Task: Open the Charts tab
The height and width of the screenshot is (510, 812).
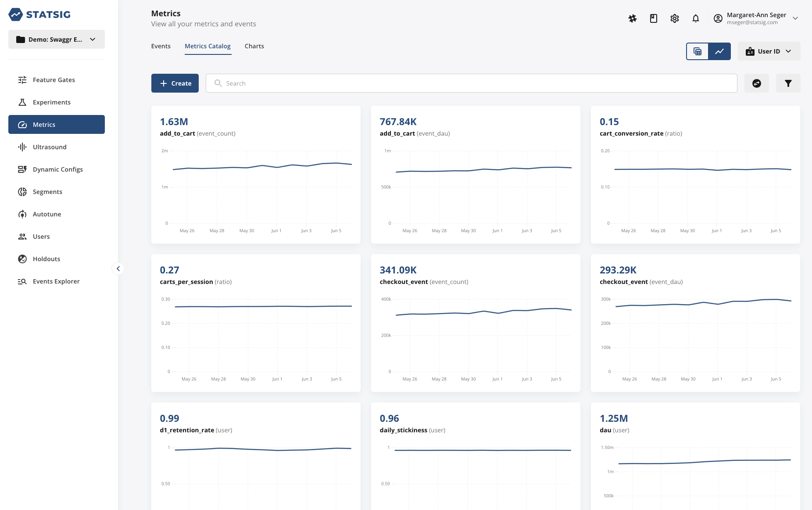Action: click(254, 46)
